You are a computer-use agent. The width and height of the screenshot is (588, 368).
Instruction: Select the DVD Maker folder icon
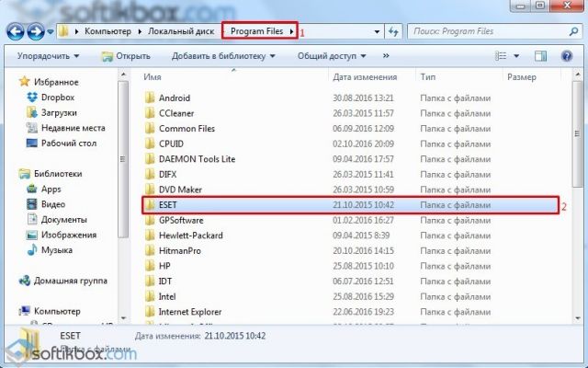[150, 190]
